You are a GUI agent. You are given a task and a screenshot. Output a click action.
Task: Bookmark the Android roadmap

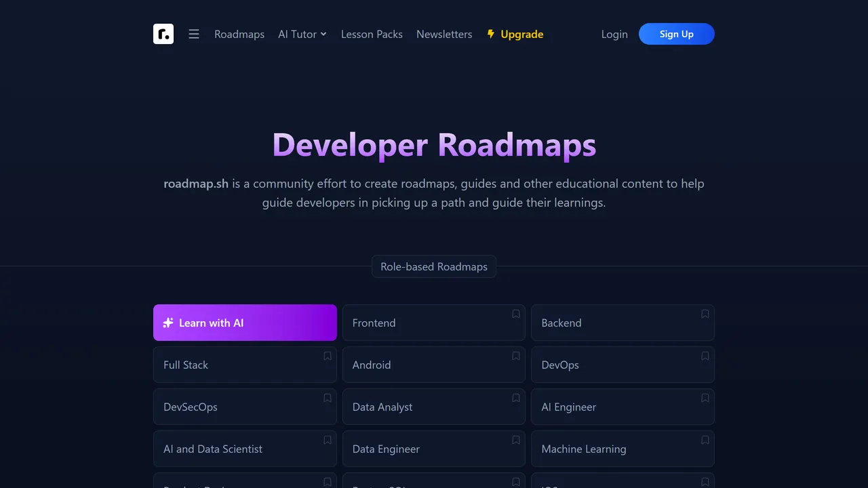[x=516, y=356]
